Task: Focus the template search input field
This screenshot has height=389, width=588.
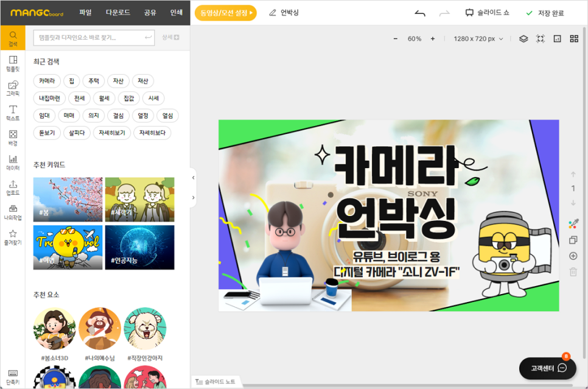Action: pos(94,38)
